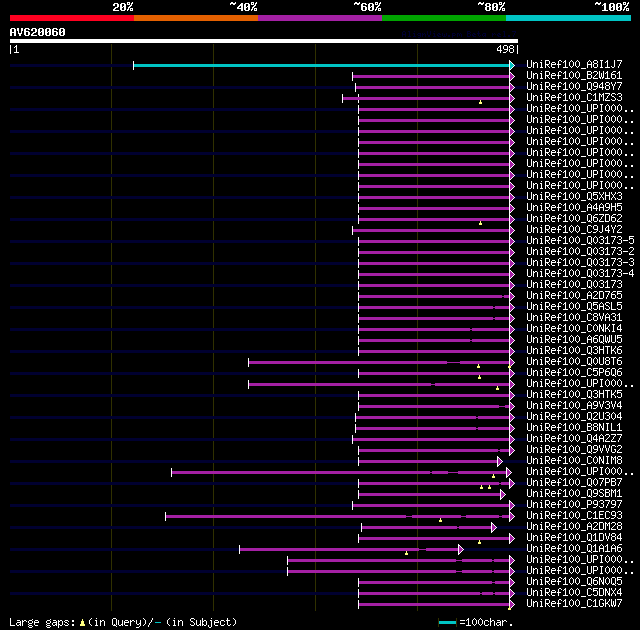Select the UniRef100_Q03173 label without suffix
Image resolution: width=640 pixels, height=630 pixels.
[574, 284]
